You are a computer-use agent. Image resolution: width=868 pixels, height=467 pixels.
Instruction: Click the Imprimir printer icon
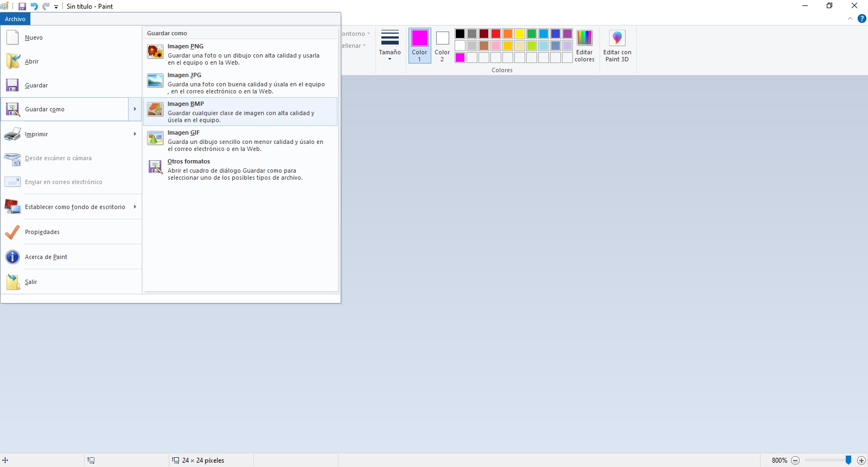click(12, 134)
